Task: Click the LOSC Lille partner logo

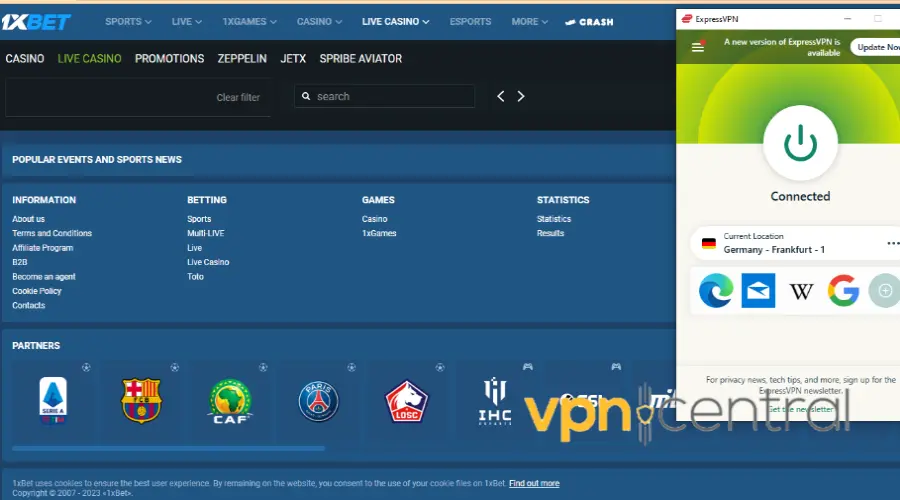Action: pos(406,401)
